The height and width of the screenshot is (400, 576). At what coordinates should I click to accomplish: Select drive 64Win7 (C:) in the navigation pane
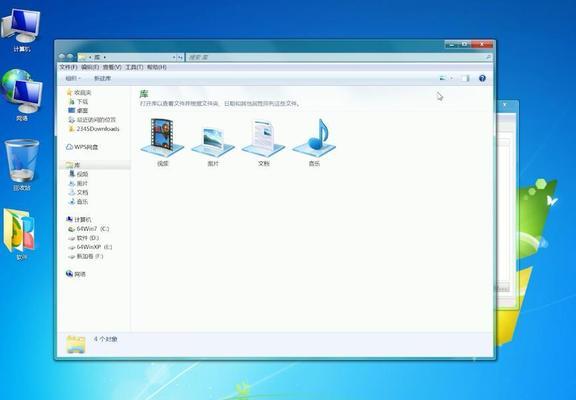[89, 229]
